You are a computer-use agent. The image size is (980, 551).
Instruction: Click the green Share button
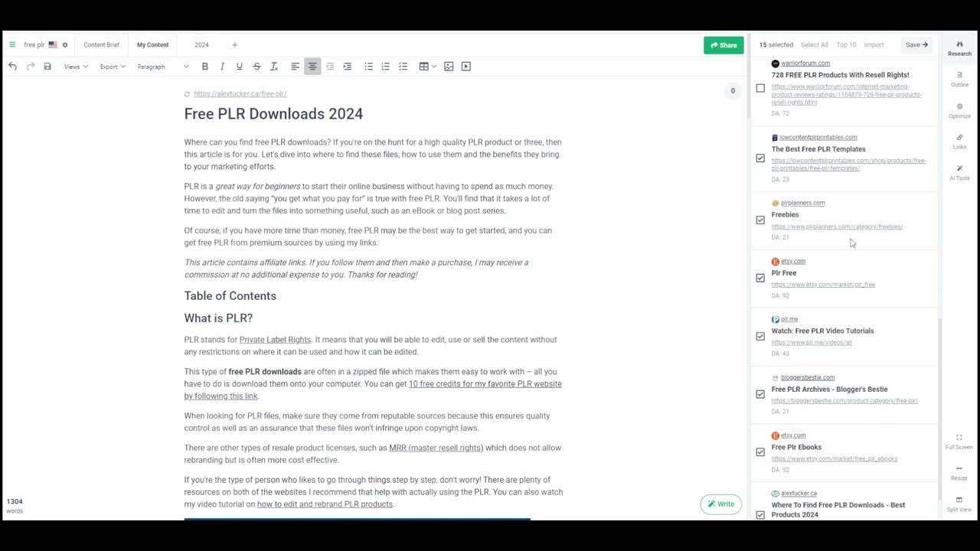[x=724, y=45]
